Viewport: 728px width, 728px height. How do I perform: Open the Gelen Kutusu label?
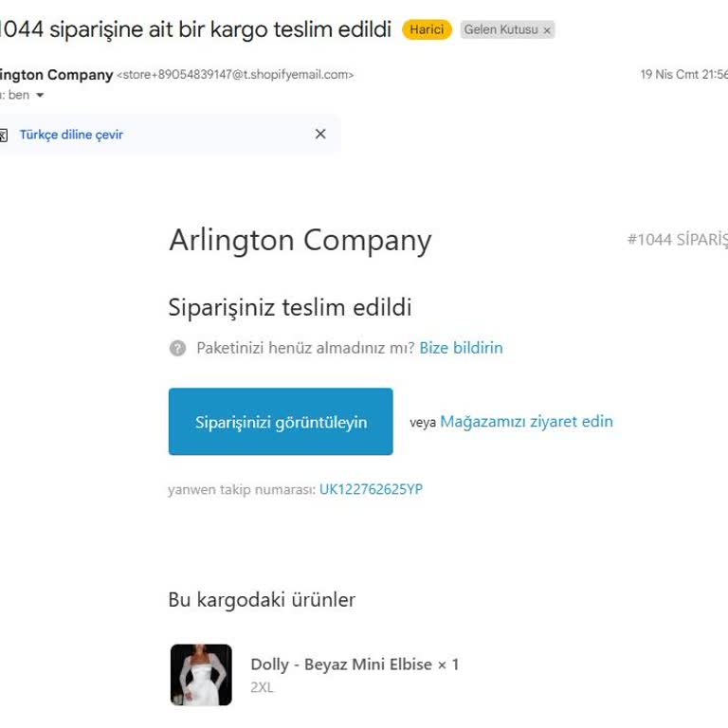pyautogui.click(x=500, y=29)
